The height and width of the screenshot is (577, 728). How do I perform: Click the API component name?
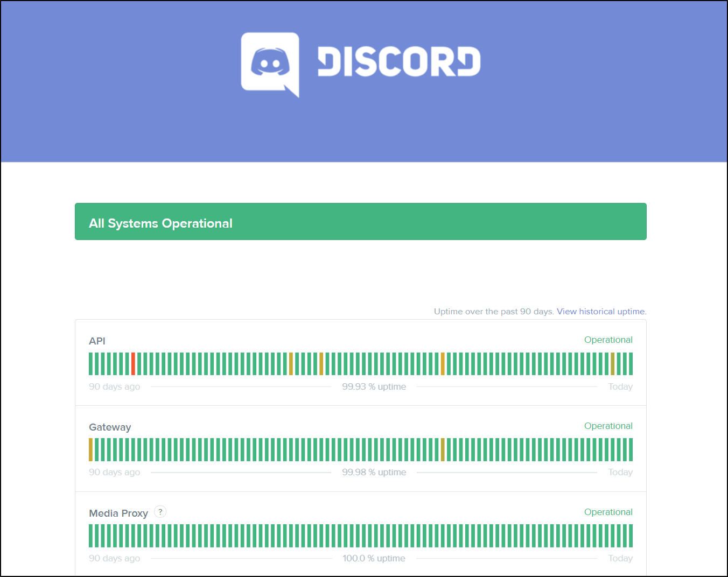(97, 341)
